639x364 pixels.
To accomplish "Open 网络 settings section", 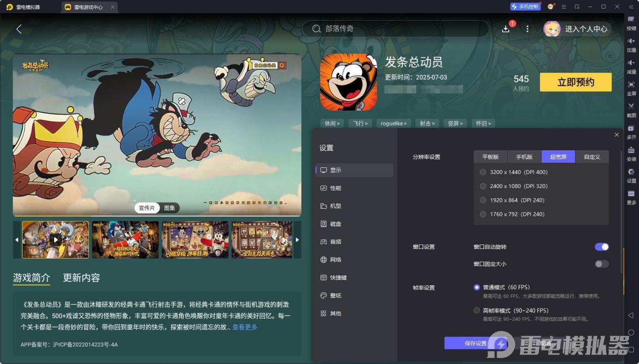I will [354, 260].
